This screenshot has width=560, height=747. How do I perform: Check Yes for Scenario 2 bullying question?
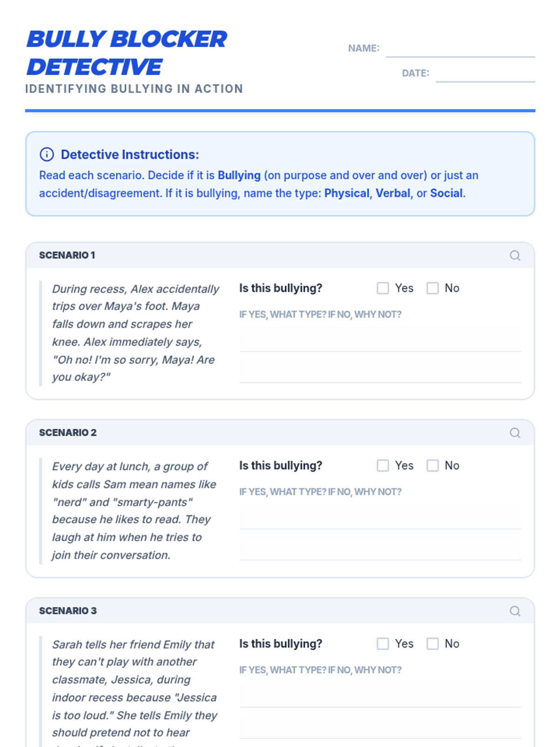point(383,465)
